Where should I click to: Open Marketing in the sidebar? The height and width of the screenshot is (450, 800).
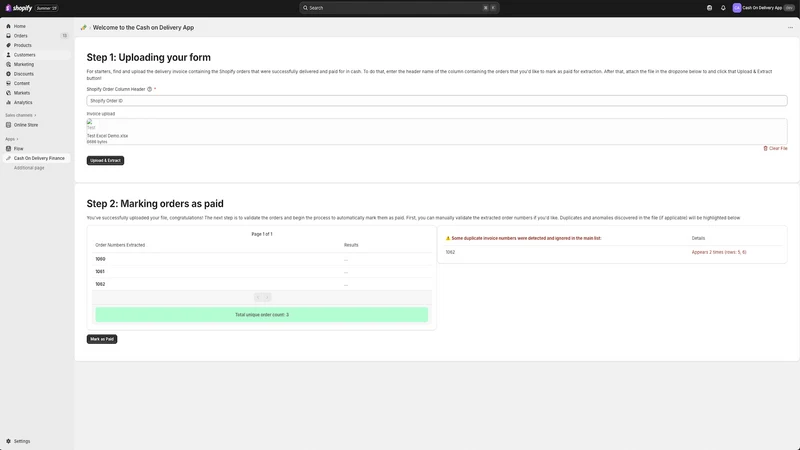click(23, 64)
